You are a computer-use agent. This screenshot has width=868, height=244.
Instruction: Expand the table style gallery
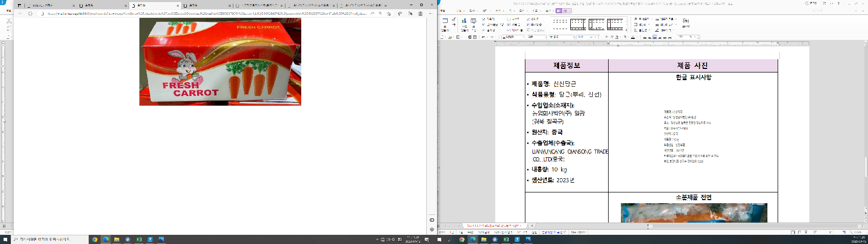click(x=626, y=30)
